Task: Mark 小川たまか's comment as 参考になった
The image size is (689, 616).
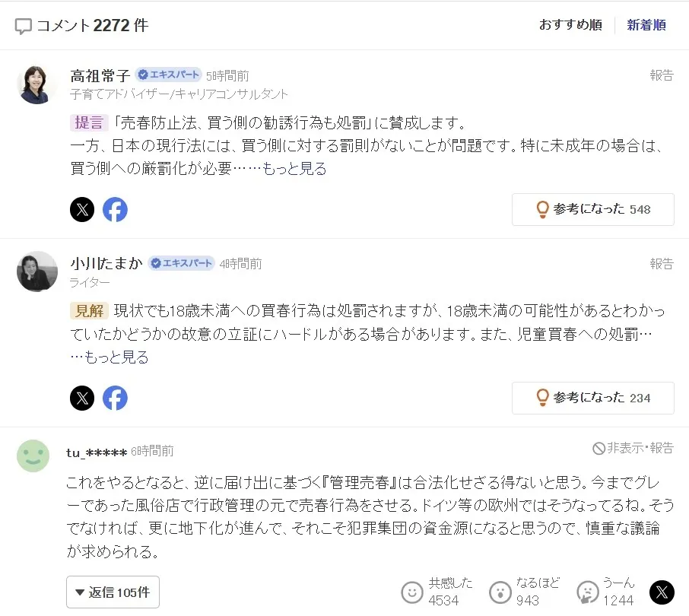Action: (592, 398)
